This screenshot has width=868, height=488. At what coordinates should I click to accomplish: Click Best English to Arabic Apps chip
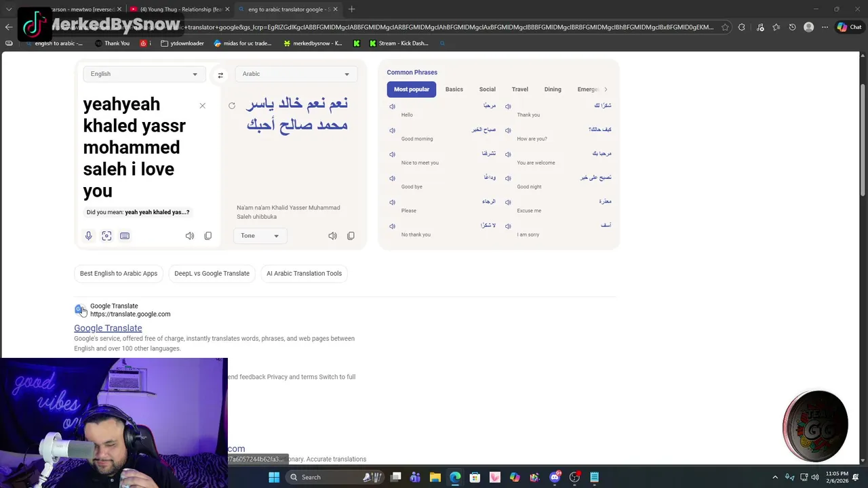(119, 273)
